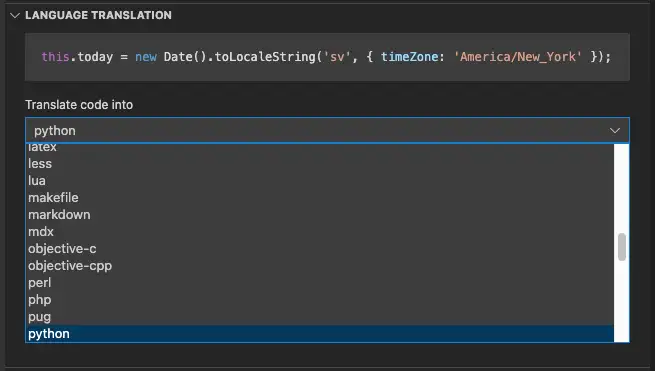
Task: Choose mdx from the language list
Action: 320,232
